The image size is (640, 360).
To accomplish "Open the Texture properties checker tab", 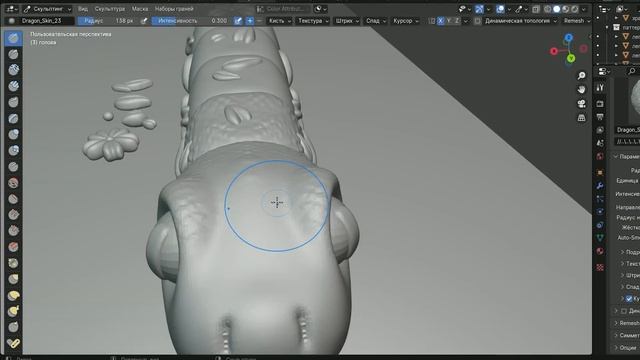I will [600, 267].
